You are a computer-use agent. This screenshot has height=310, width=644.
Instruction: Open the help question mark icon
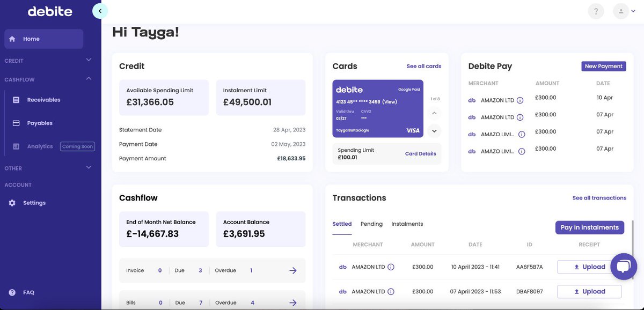pyautogui.click(x=596, y=11)
